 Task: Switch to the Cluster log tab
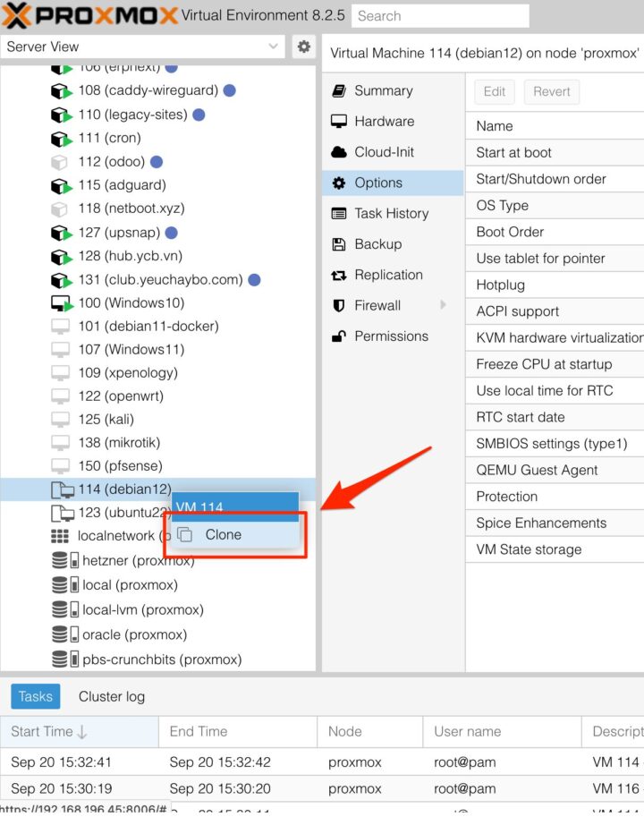tap(112, 696)
